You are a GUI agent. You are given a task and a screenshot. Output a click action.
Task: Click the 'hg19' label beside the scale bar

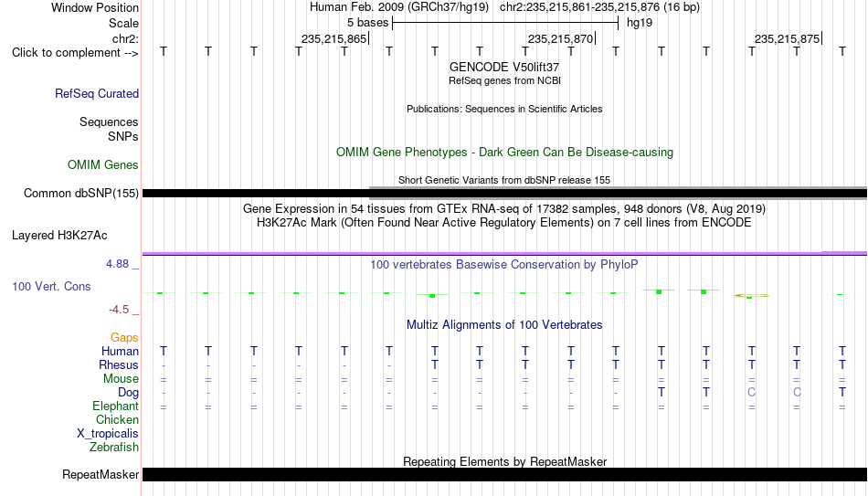click(640, 23)
